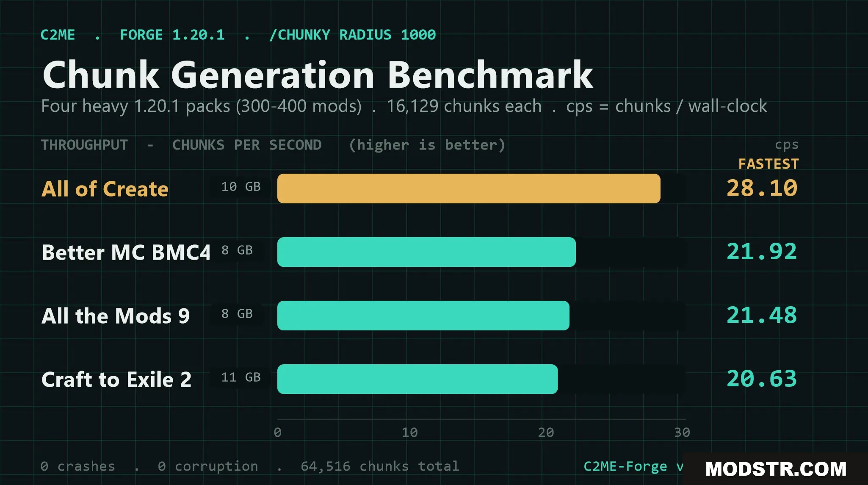The image size is (868, 485).
Task: Click the teal Better MC BMC4 bar
Action: point(426,252)
